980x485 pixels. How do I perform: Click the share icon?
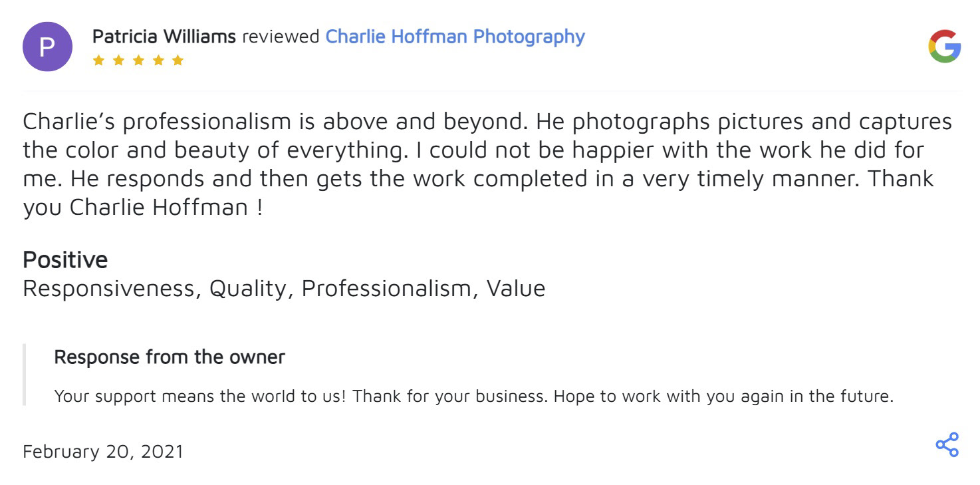coord(947,444)
